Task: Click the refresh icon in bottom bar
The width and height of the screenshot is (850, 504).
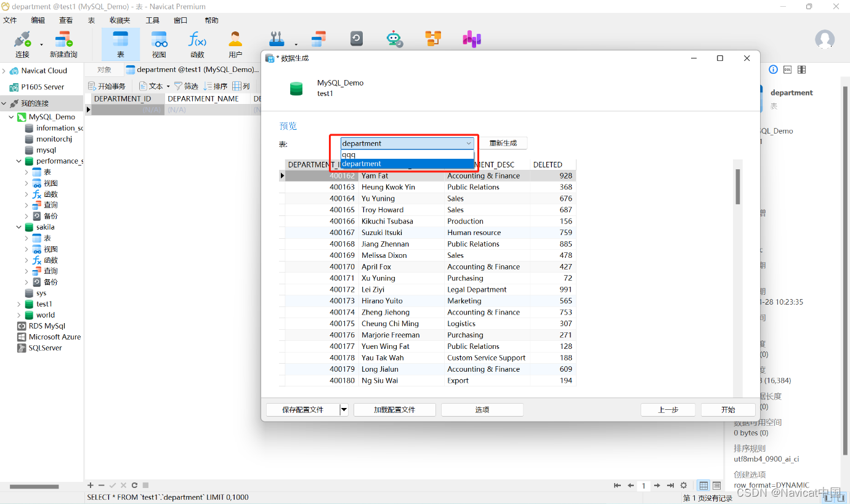Action: coord(134,486)
